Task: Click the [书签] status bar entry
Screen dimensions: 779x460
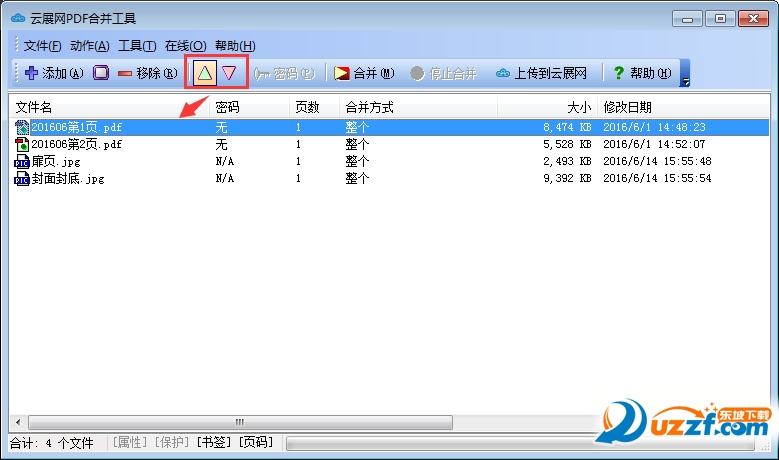Action: click(214, 442)
